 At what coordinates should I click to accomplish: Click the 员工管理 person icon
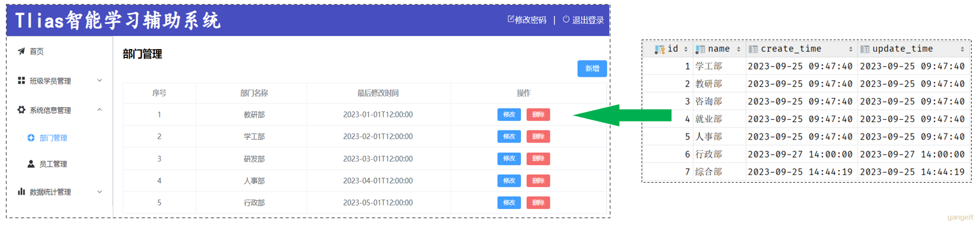[x=31, y=164]
